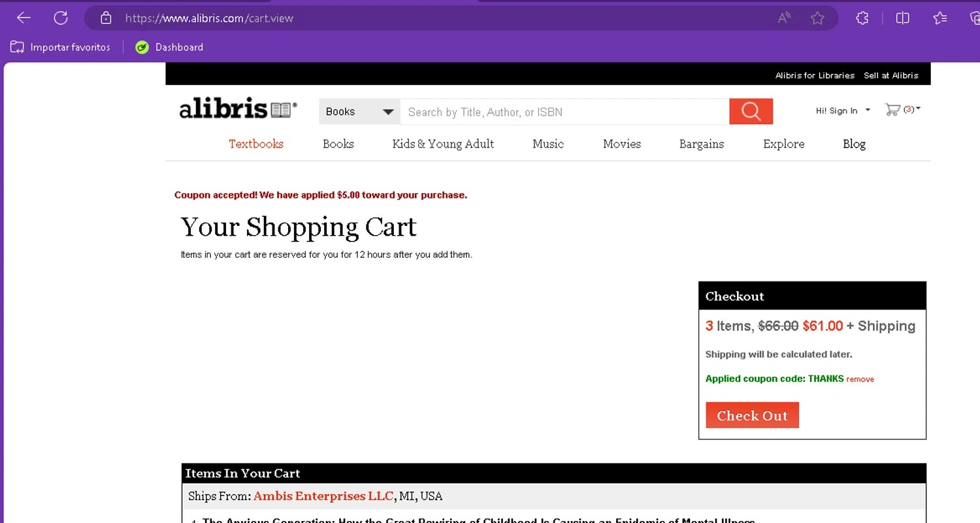The width and height of the screenshot is (980, 523).
Task: Click the Search by Title, Author, or ISBN field
Action: click(564, 112)
